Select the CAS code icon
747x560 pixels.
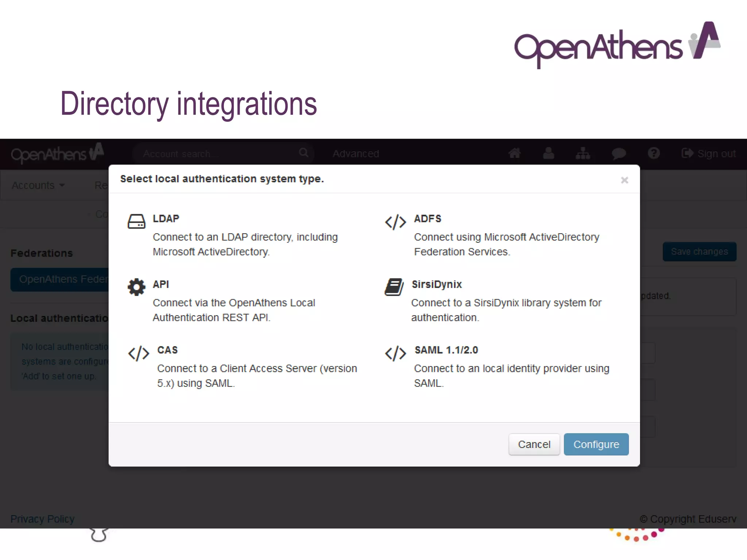(x=139, y=353)
